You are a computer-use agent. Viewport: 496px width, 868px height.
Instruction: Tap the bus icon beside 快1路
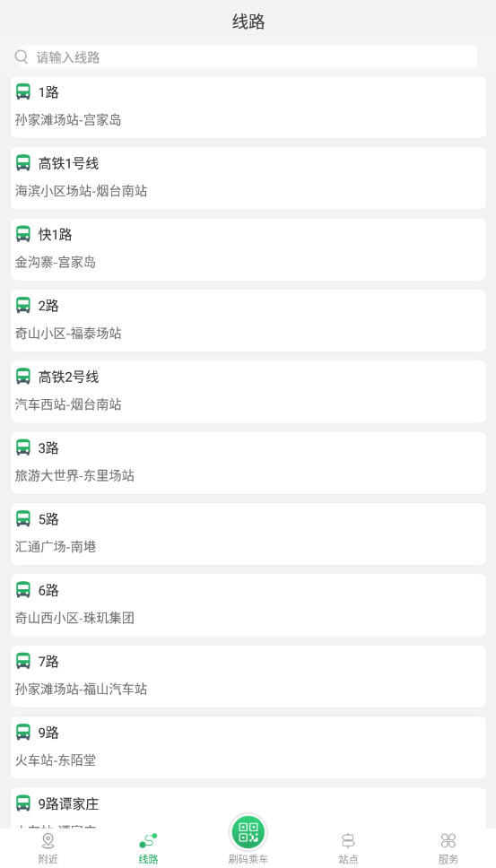click(x=23, y=234)
